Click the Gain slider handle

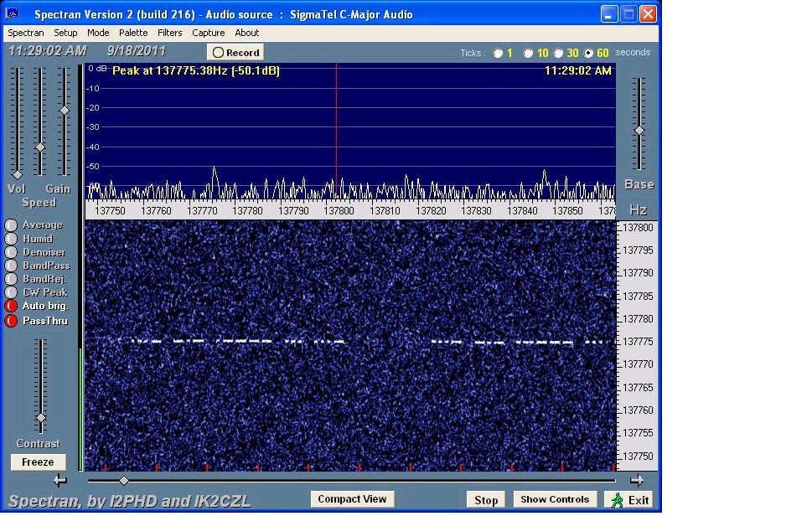pos(65,111)
